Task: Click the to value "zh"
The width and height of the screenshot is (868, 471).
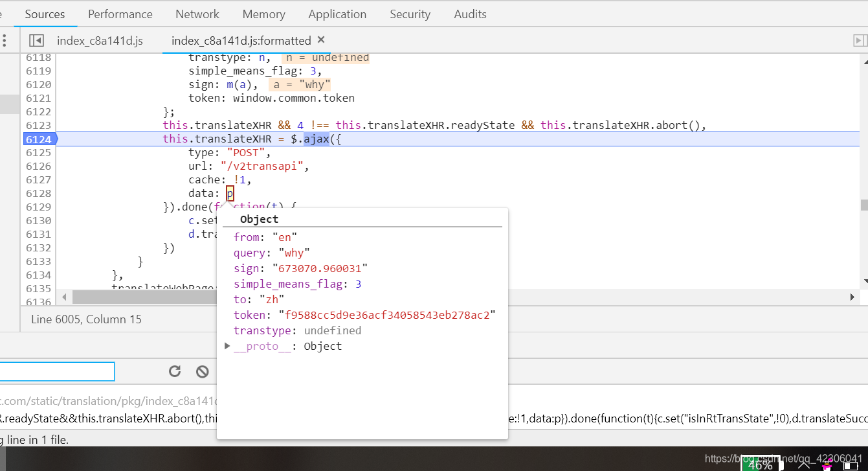Action: click(271, 299)
